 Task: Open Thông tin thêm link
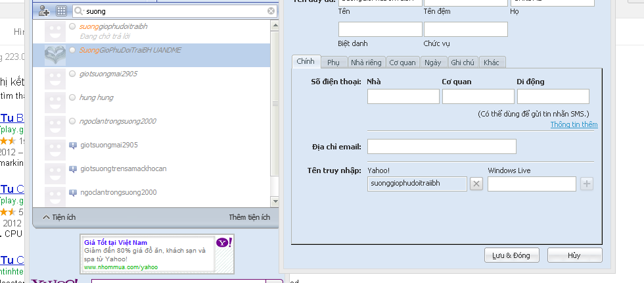[x=574, y=124]
